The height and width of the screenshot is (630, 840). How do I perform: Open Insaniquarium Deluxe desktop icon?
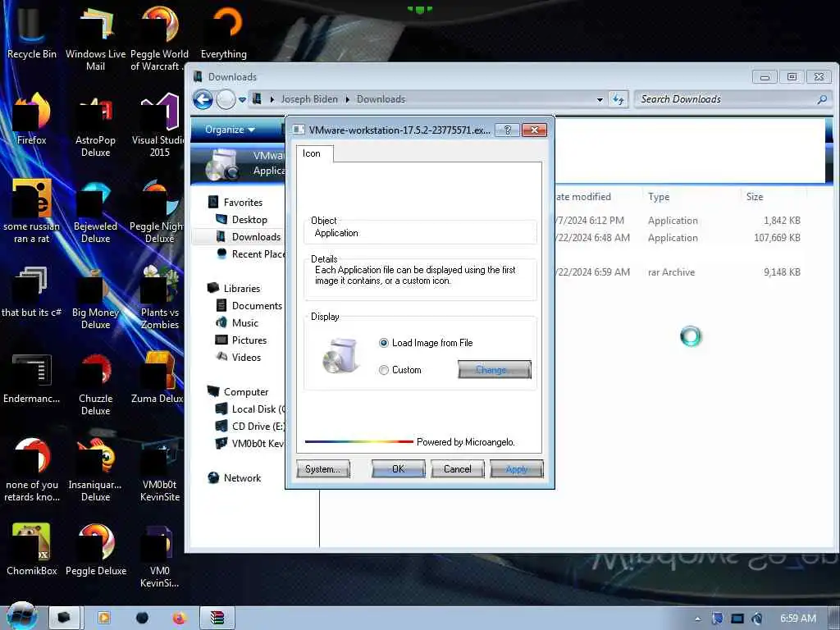click(x=95, y=470)
